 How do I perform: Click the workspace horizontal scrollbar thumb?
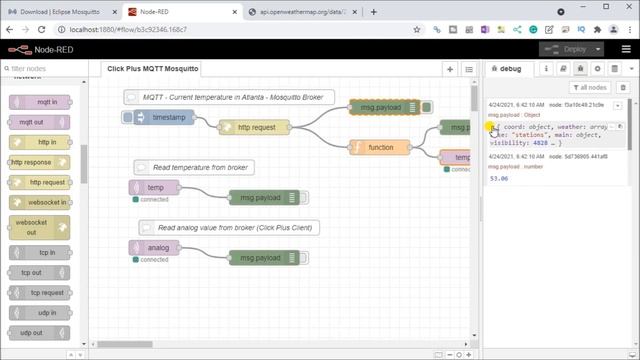click(x=125, y=344)
